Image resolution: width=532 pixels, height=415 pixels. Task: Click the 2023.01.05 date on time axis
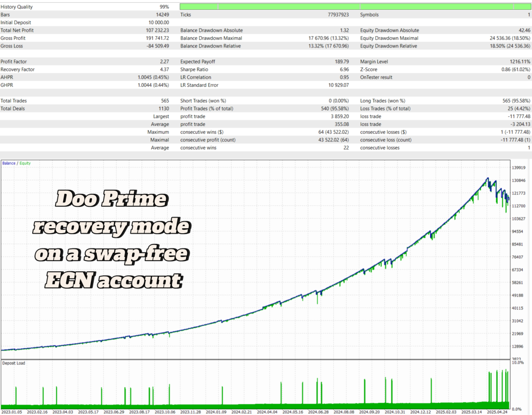(x=12, y=412)
